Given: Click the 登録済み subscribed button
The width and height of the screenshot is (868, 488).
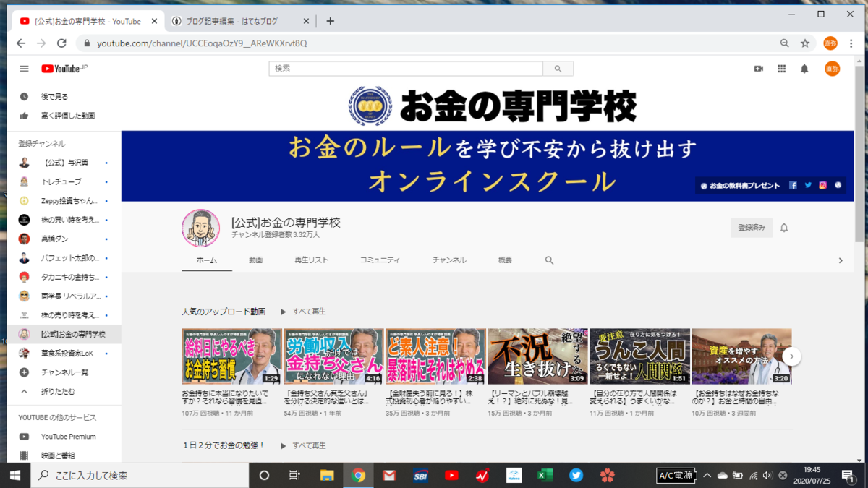Looking at the screenshot, I should (x=752, y=228).
